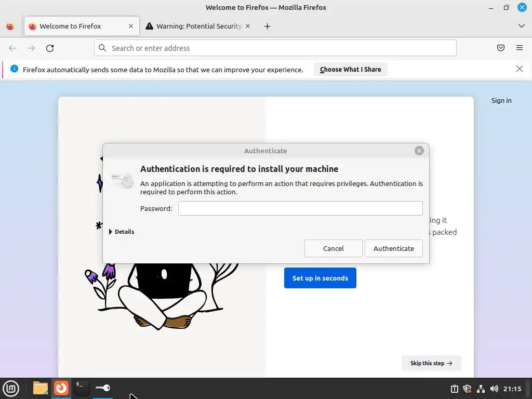The width and height of the screenshot is (532, 399).
Task: Close the Potential Security warning tab
Action: [248, 26]
